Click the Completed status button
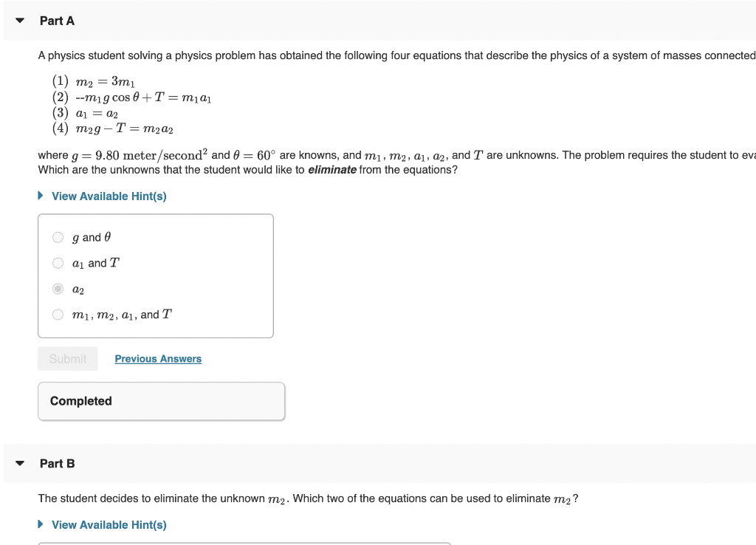 161,401
